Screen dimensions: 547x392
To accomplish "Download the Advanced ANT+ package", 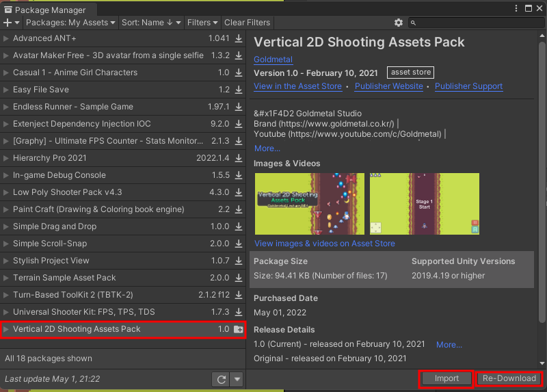I will [239, 38].
